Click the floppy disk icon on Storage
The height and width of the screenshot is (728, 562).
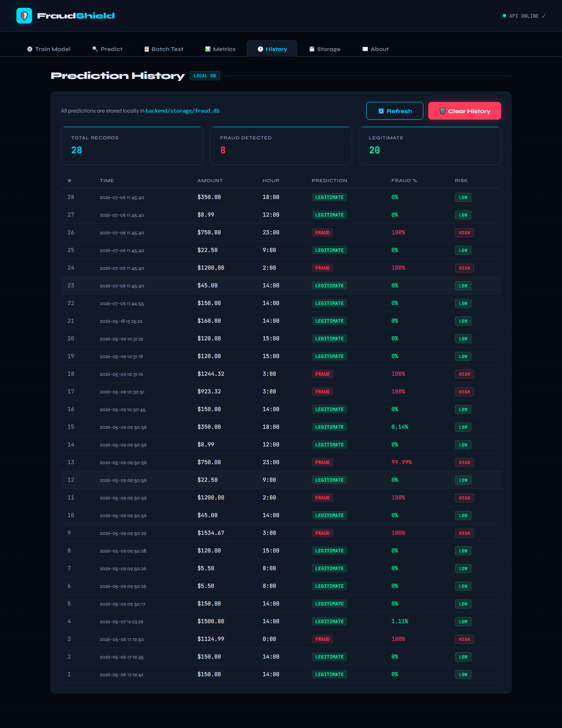312,49
